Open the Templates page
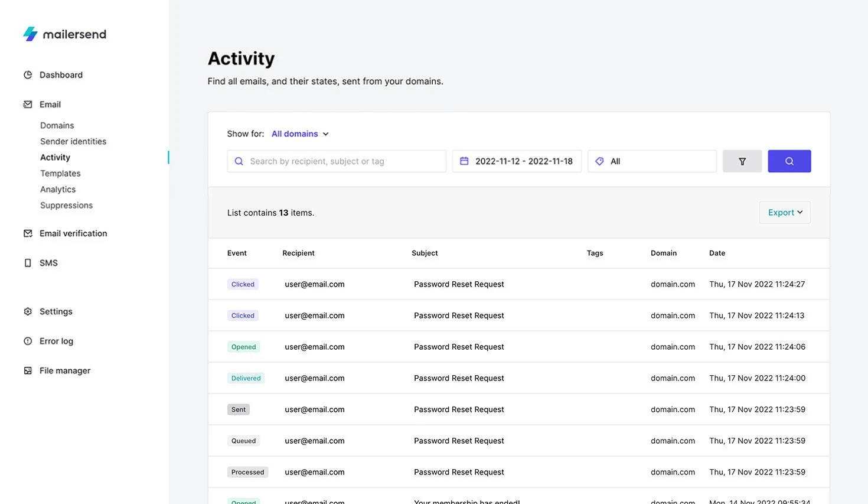This screenshot has height=504, width=868. pos(60,173)
